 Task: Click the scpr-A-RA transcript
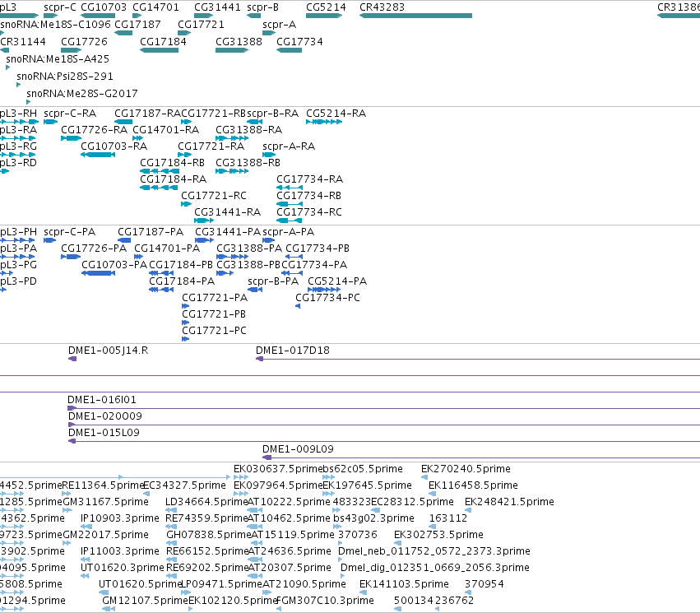[x=269, y=155]
